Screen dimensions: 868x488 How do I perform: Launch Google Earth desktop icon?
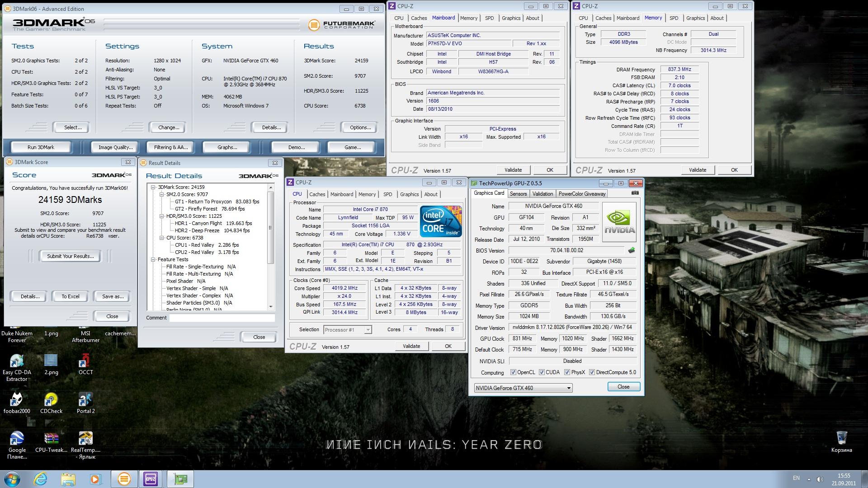tap(17, 445)
